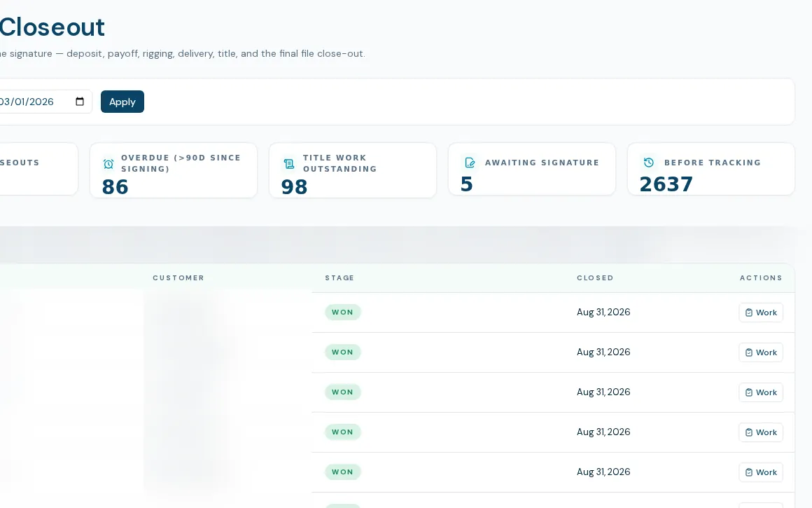Select the Title Work Outstanding count 98
812x508 pixels.
tap(294, 186)
